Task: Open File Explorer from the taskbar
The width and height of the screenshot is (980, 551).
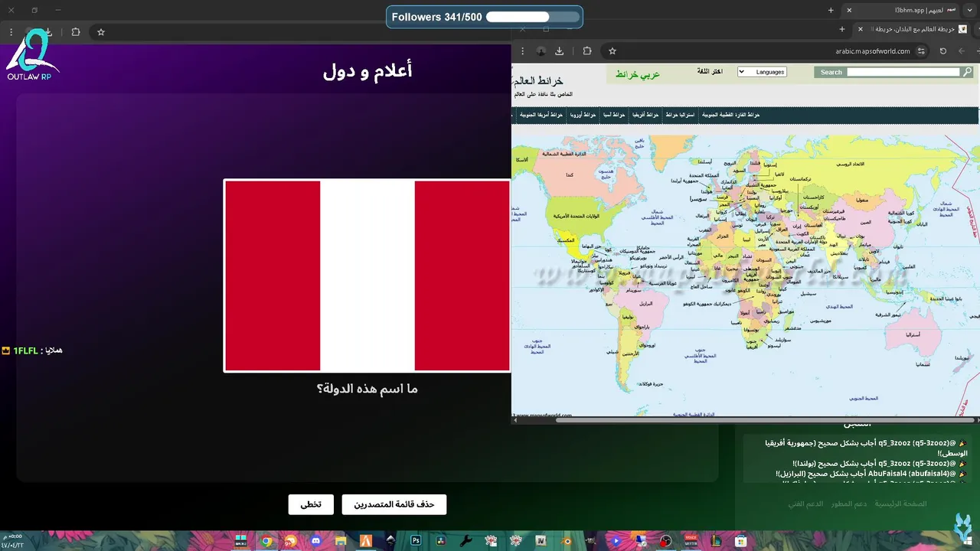Action: (341, 540)
